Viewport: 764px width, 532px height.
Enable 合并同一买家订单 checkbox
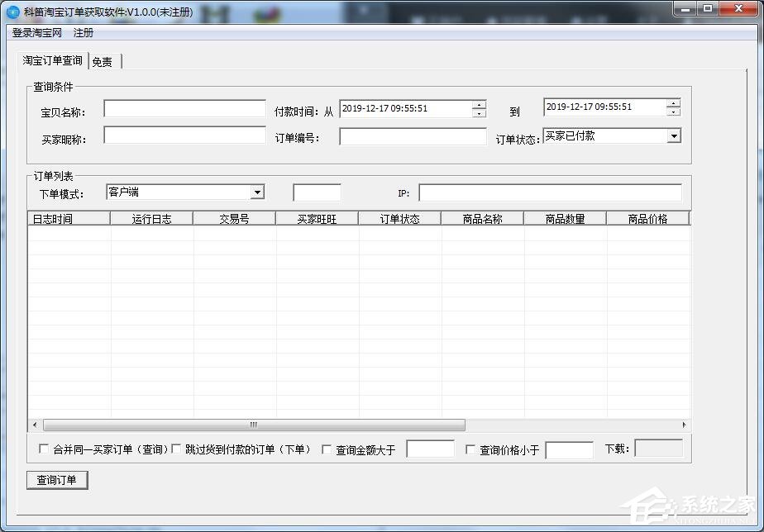[x=44, y=449]
